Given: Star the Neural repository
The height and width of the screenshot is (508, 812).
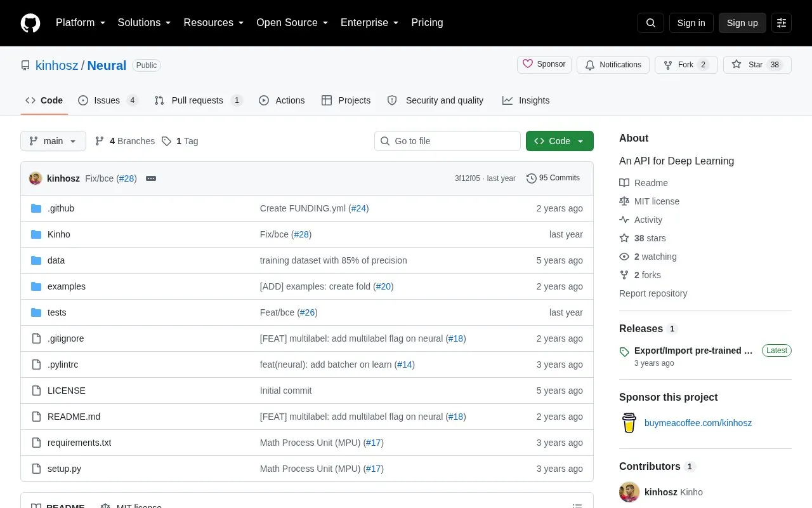Looking at the screenshot, I should (x=757, y=65).
